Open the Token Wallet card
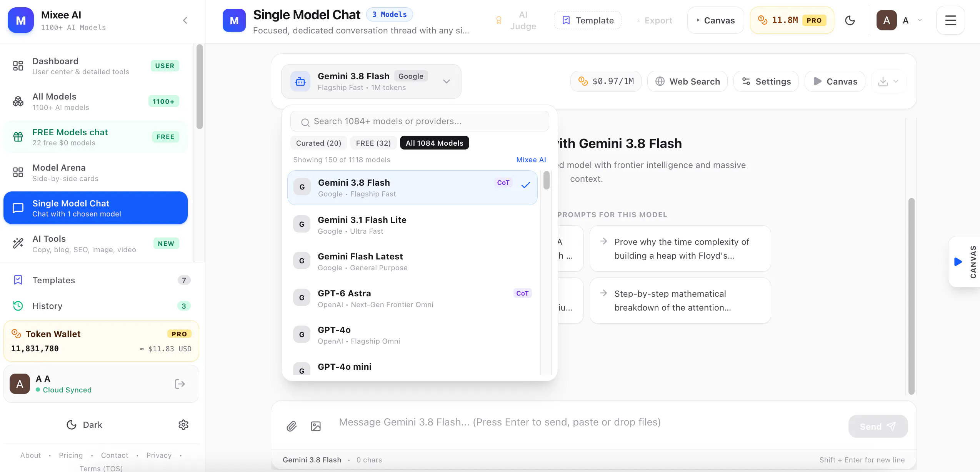980x472 pixels. (101, 341)
